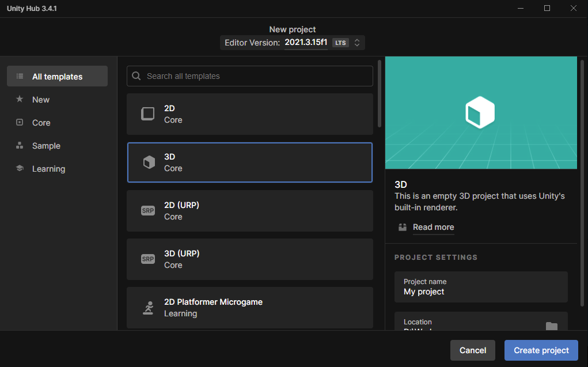Select the All templates list icon

20,76
